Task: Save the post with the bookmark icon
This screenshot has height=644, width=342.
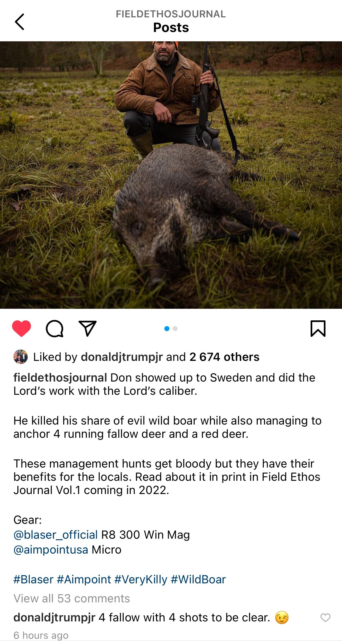Action: click(318, 328)
